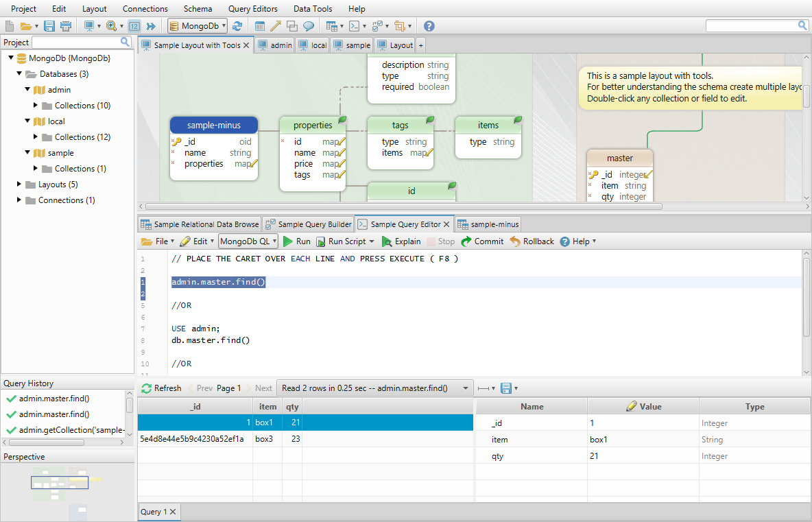Select the result row with item box3

(x=306, y=438)
